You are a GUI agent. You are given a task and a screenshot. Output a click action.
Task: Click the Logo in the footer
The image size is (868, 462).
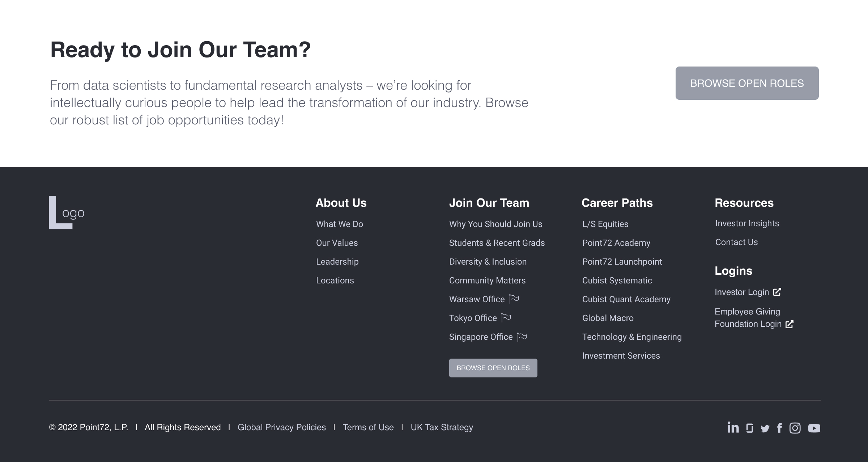(x=67, y=213)
